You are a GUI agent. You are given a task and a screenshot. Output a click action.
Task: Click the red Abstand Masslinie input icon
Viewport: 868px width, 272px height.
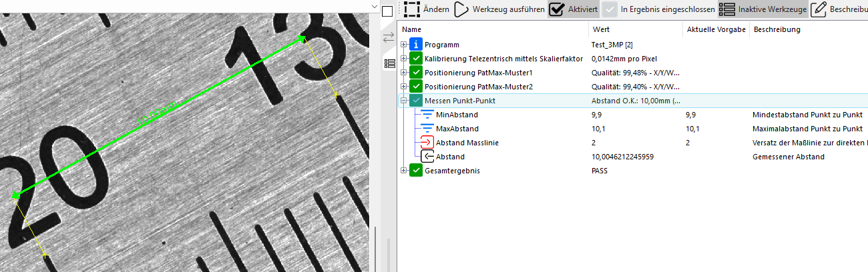point(427,143)
